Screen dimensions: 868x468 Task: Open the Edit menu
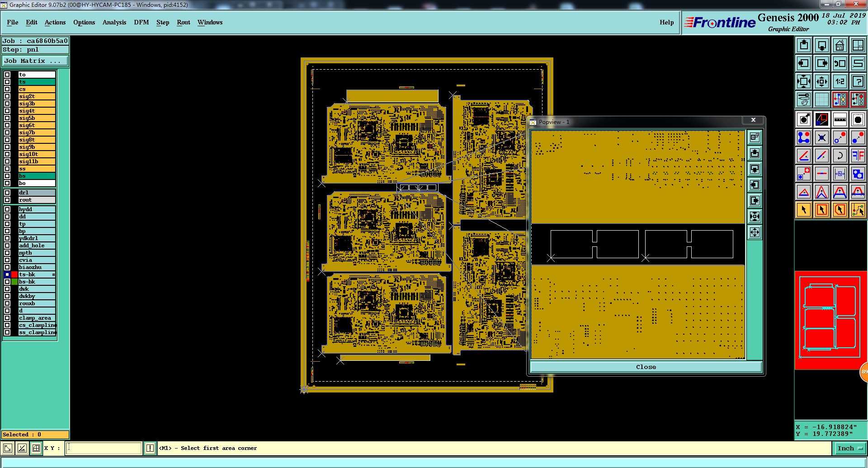(32, 22)
